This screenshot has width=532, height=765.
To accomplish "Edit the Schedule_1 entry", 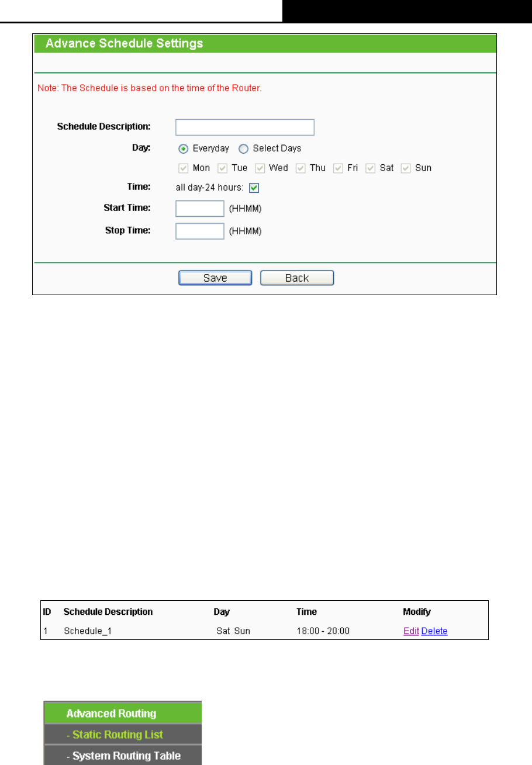I will [411, 631].
